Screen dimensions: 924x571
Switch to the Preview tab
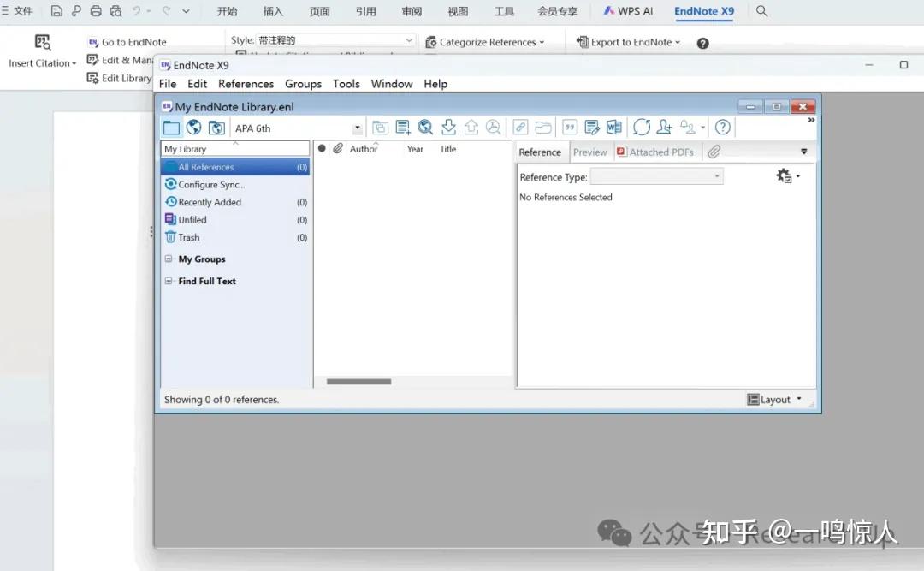point(591,152)
